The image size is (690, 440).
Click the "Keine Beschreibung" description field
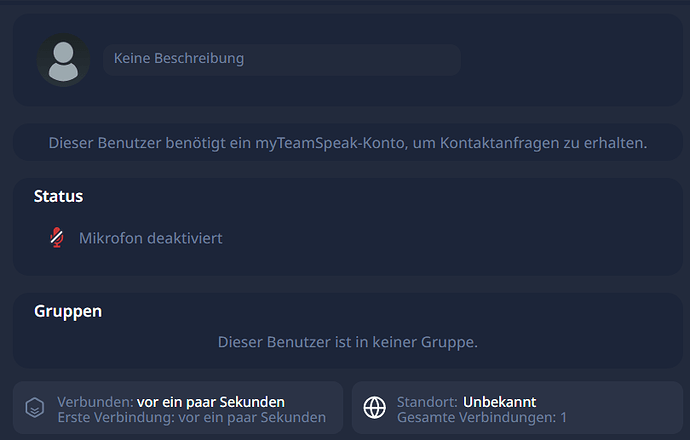pos(281,59)
